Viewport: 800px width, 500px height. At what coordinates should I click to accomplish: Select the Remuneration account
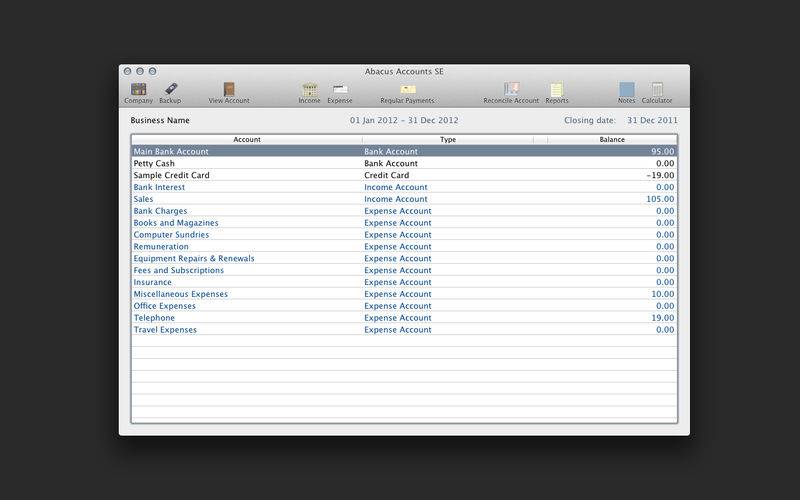pyautogui.click(x=404, y=246)
